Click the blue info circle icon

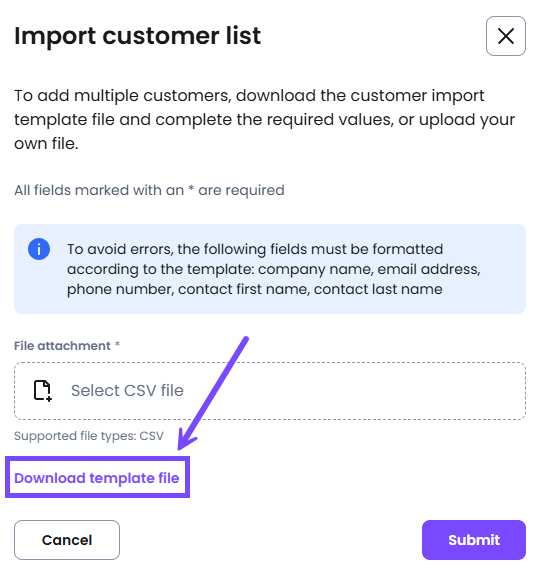[x=39, y=249]
